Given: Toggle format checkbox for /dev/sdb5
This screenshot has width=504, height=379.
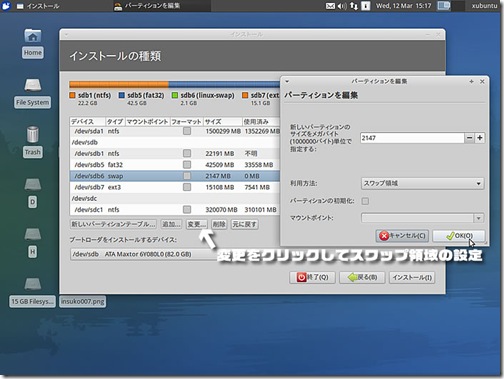Looking at the screenshot, I should (187, 165).
